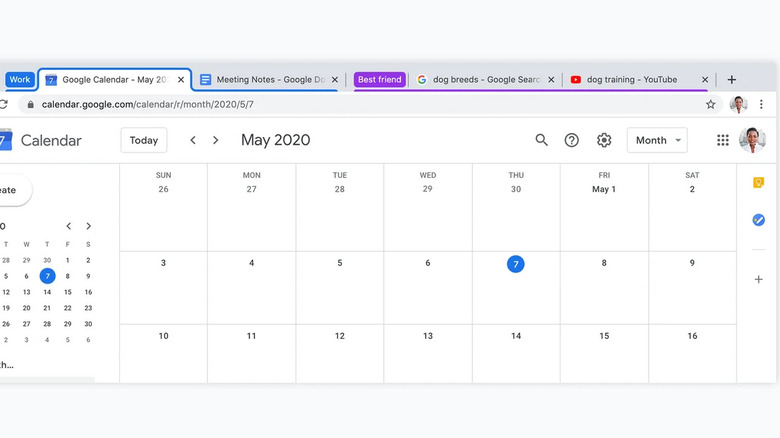Expand the Month view dropdown
This screenshot has width=780, height=438.
click(x=657, y=140)
